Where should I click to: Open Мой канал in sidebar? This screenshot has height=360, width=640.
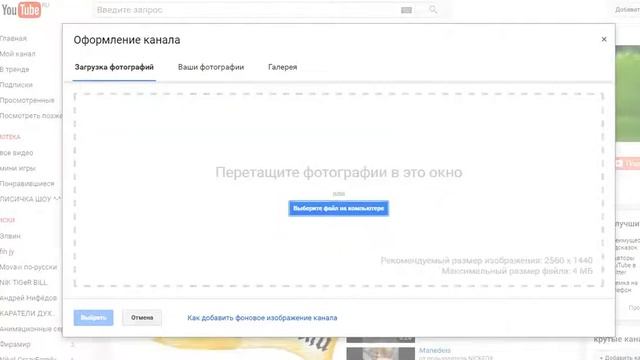(x=18, y=54)
